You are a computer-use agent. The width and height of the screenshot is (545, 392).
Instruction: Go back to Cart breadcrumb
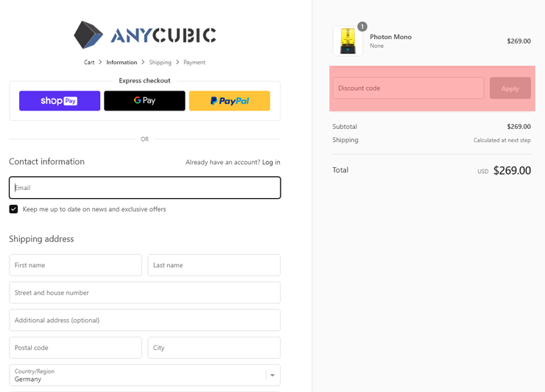tap(89, 62)
